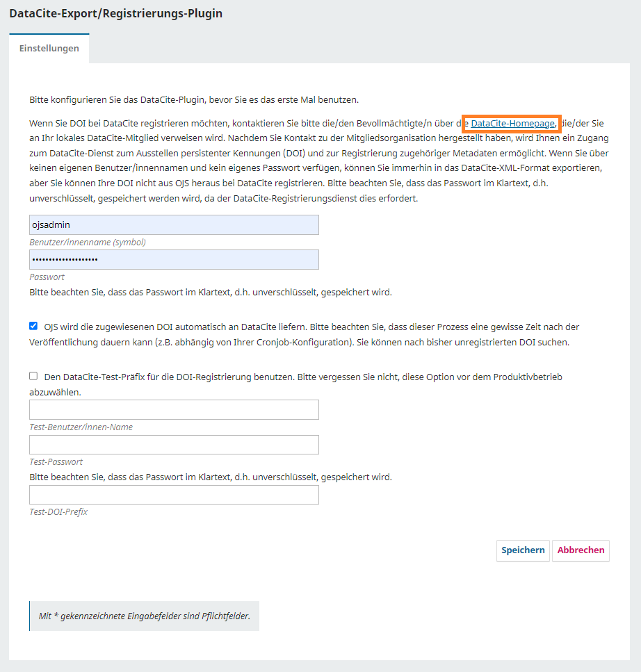This screenshot has width=641, height=672.
Task: Click the italic "Test-DOI-Prefix" caption text
Action: (x=58, y=512)
